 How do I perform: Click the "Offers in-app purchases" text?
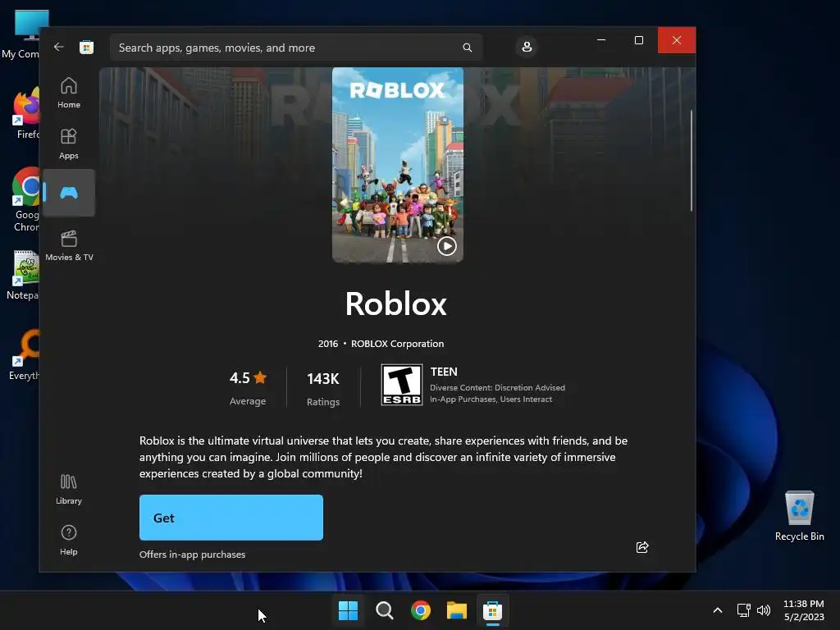pyautogui.click(x=192, y=555)
